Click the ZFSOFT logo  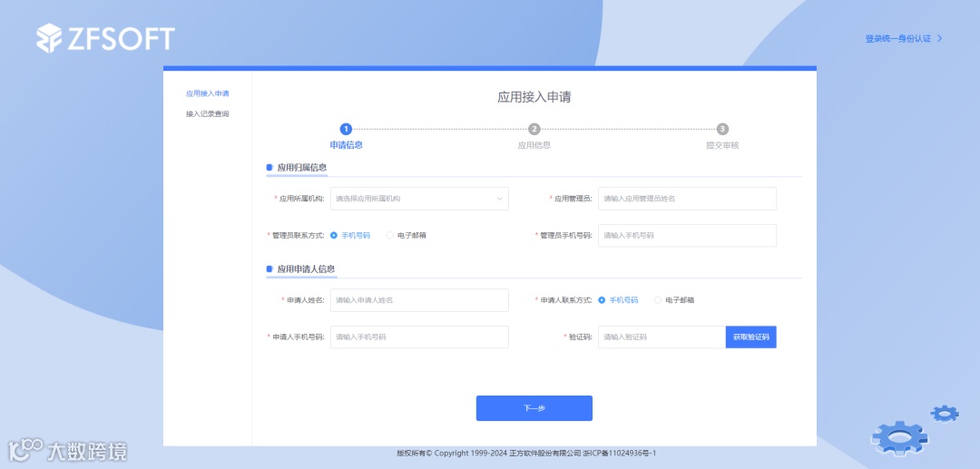105,38
